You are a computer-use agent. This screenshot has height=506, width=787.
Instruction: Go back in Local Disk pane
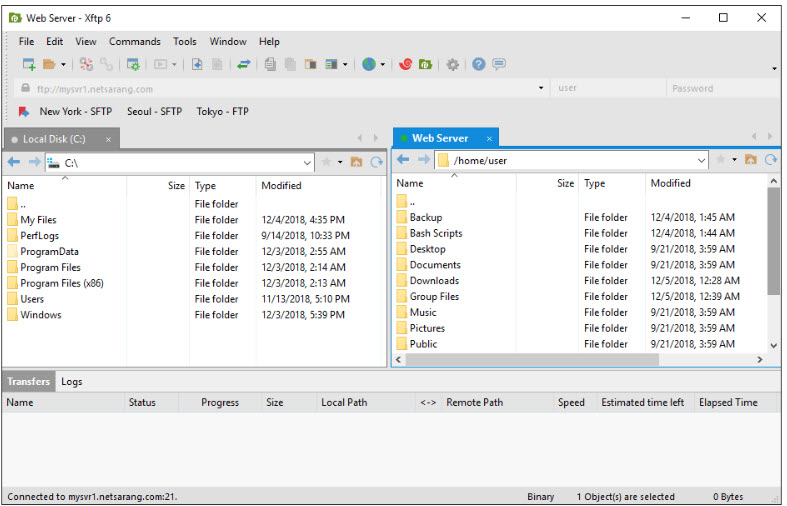pos(14,162)
